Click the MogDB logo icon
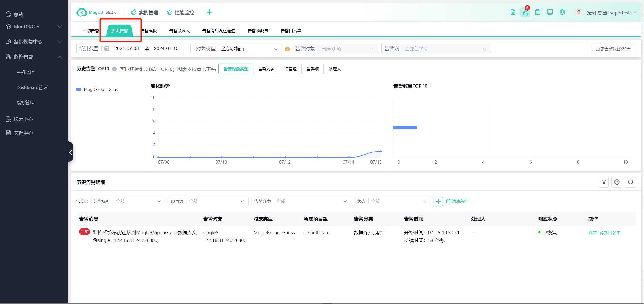 tap(81, 12)
